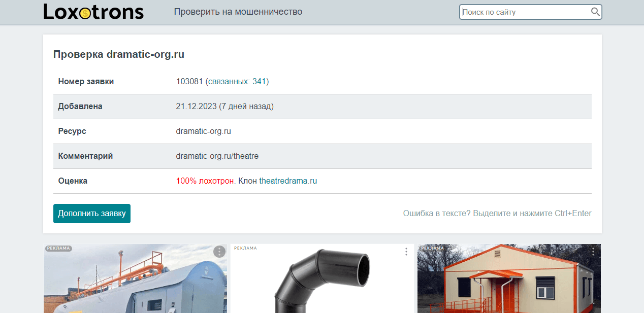Open the options menu on the pipe elbow ad
The height and width of the screenshot is (313, 644).
coord(406,251)
